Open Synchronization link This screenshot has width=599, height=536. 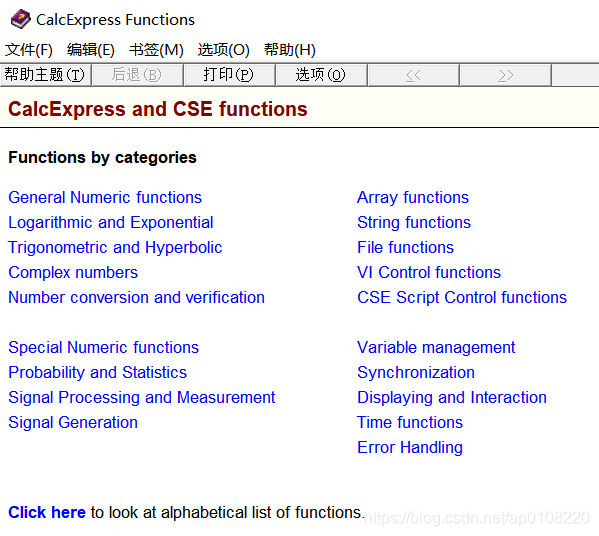416,372
